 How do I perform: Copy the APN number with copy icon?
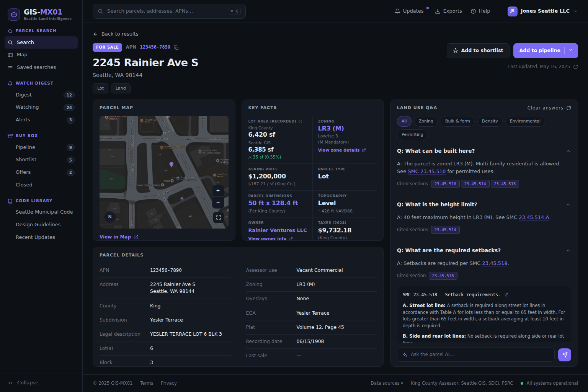click(176, 47)
